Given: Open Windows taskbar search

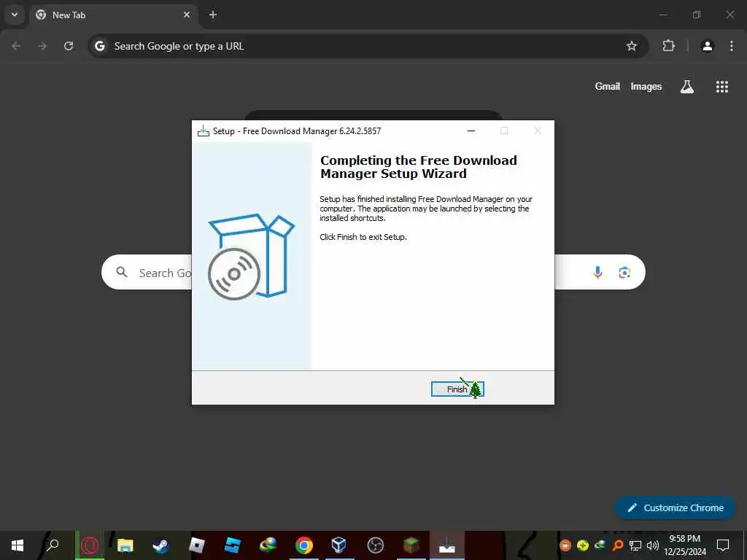Looking at the screenshot, I should 53,545.
